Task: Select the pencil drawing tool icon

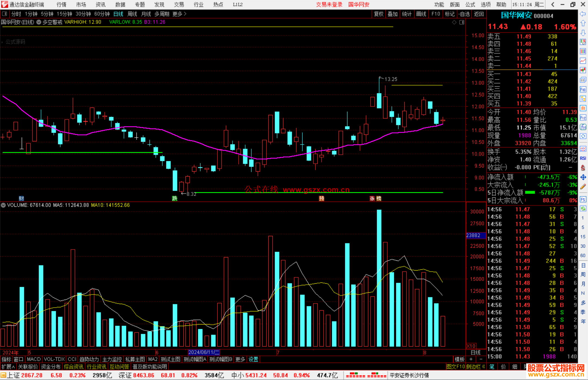Action: 583,187
